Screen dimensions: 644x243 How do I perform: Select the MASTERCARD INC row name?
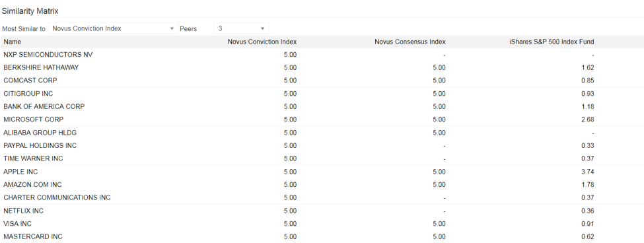tap(33, 236)
